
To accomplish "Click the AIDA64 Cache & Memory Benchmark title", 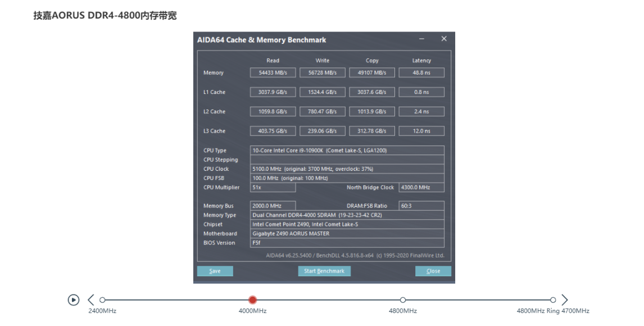I will (x=262, y=40).
